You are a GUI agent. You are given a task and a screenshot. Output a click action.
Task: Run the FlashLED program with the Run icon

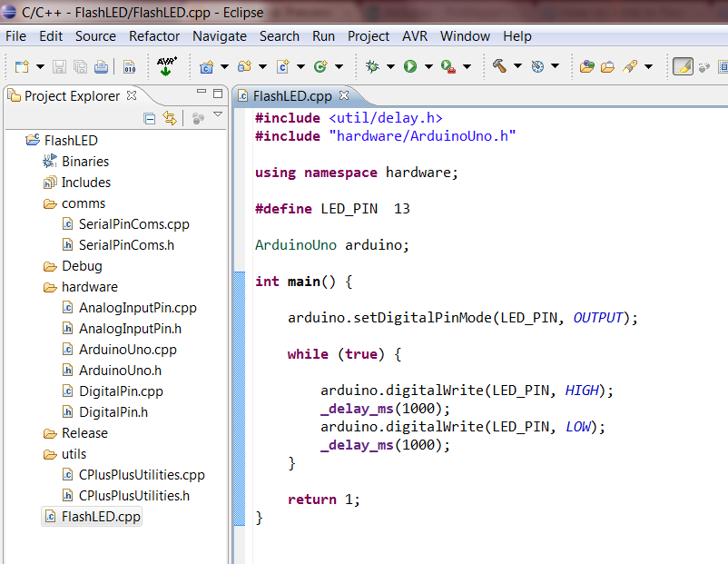(x=410, y=66)
